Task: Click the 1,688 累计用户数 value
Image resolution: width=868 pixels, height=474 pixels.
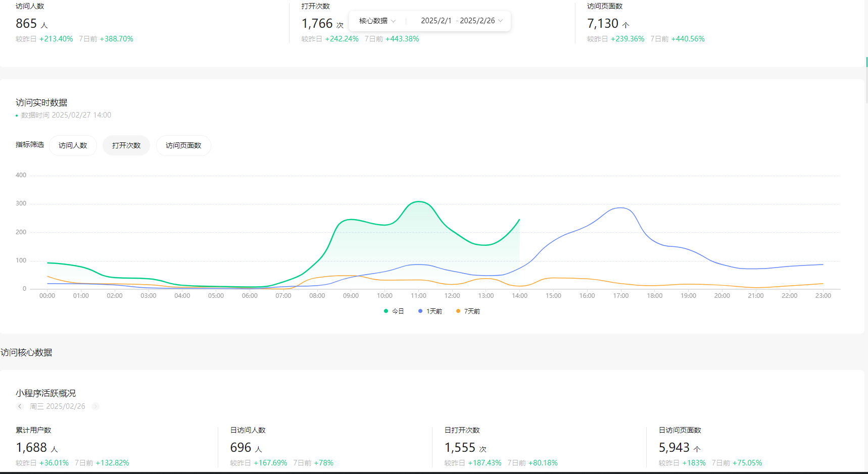Action: [31, 448]
